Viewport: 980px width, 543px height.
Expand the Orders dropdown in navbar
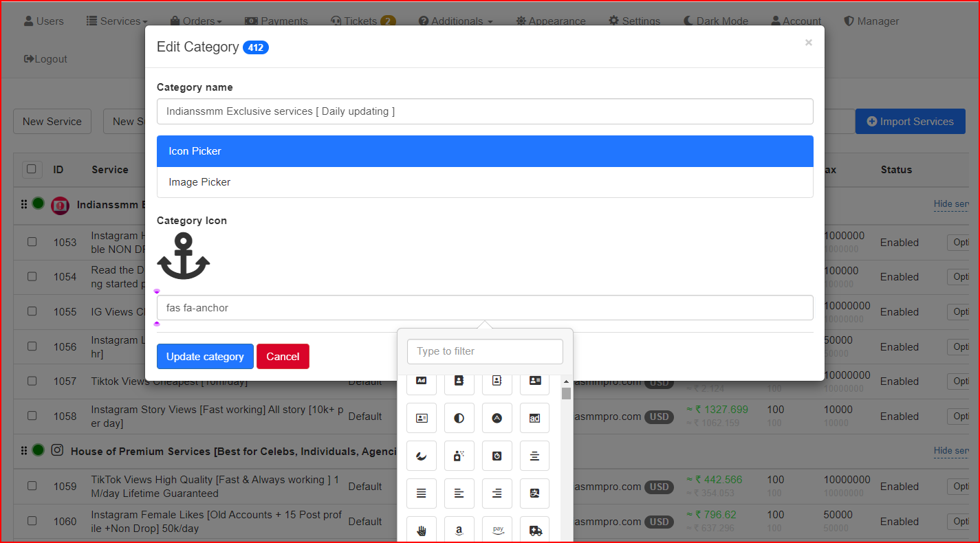(x=197, y=21)
